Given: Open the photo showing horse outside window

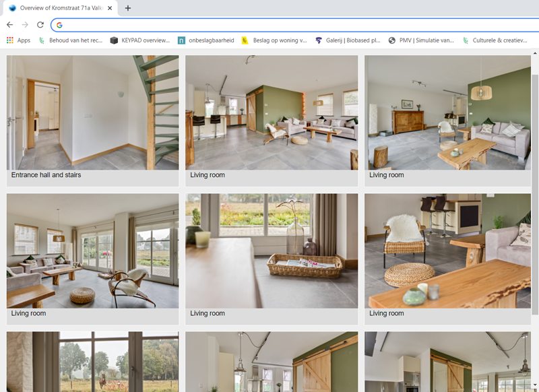Looking at the screenshot, I should click(93, 362).
